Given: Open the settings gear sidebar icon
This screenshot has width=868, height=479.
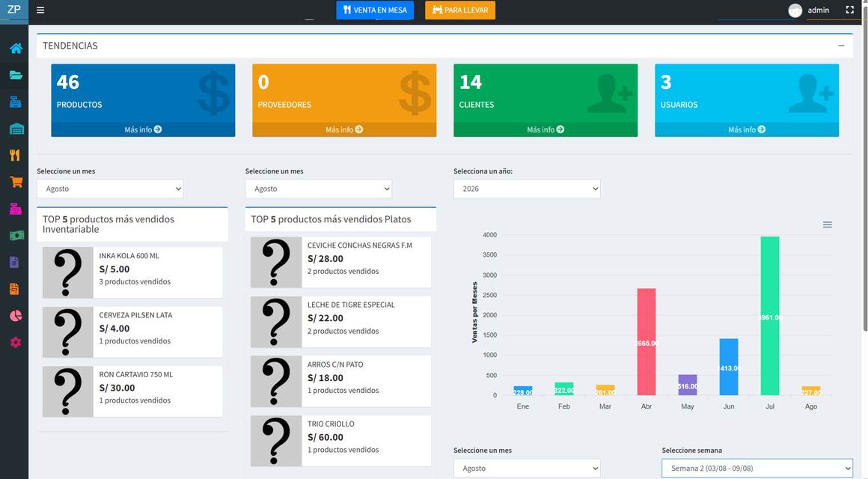Looking at the screenshot, I should tap(16, 342).
